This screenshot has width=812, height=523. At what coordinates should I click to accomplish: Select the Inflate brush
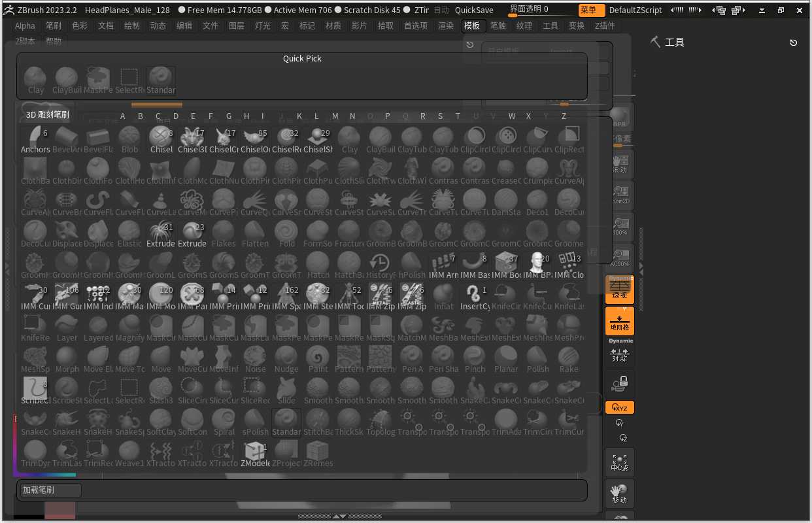click(x=443, y=295)
